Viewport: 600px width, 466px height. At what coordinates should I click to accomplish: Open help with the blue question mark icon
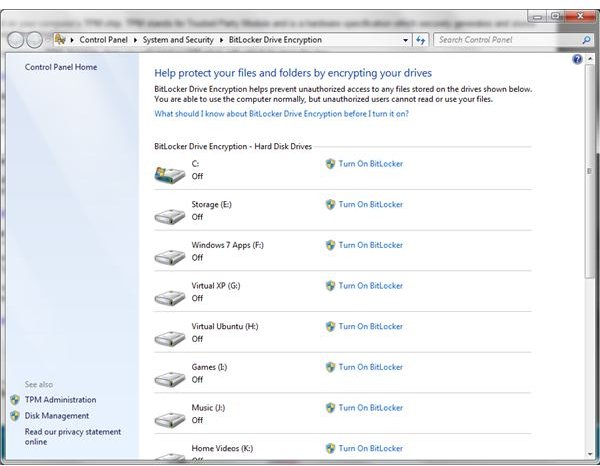[x=577, y=59]
